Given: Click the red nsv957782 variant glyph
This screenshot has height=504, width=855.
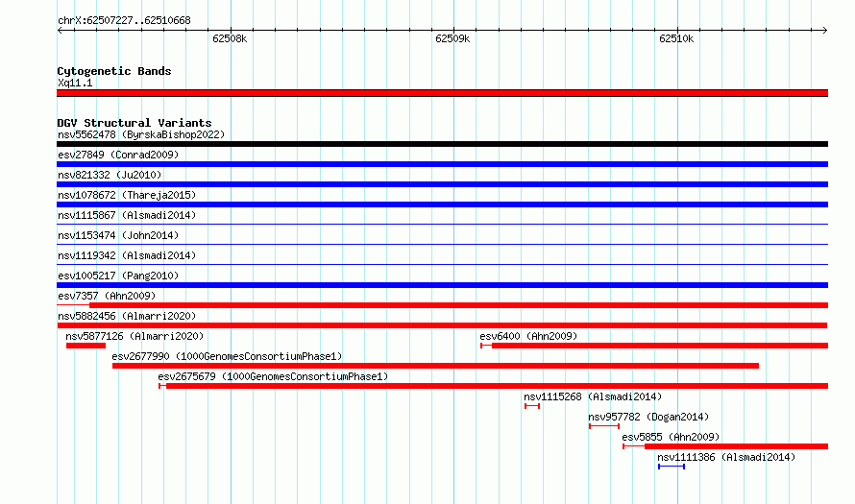Looking at the screenshot, I should (x=604, y=426).
